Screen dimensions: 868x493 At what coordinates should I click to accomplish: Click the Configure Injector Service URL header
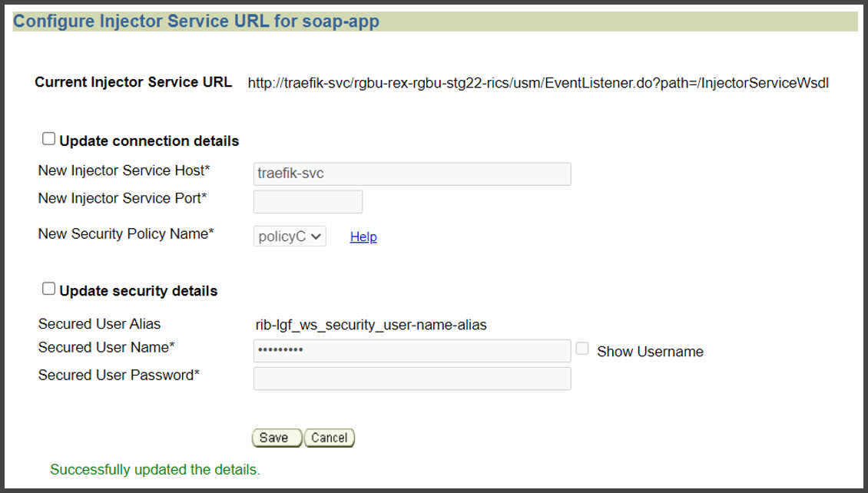click(196, 21)
